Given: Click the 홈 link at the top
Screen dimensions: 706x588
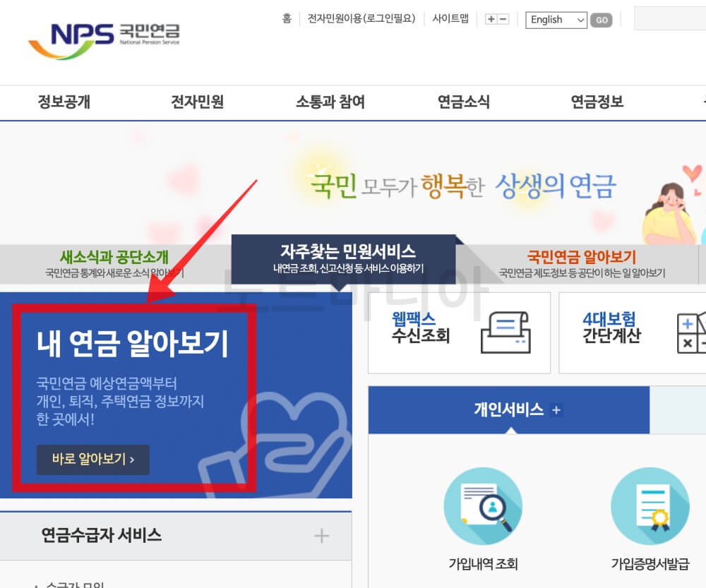Looking at the screenshot, I should (287, 19).
